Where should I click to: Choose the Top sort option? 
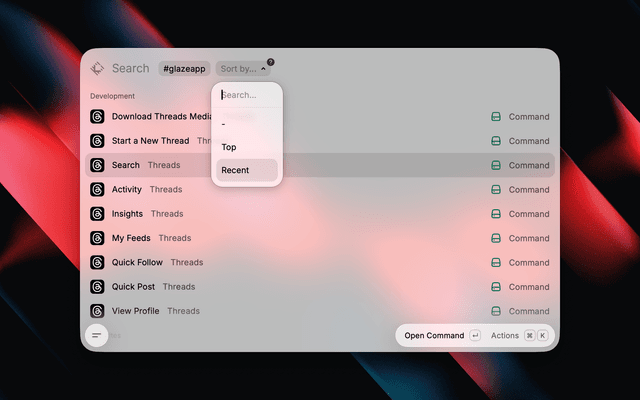pyautogui.click(x=247, y=147)
